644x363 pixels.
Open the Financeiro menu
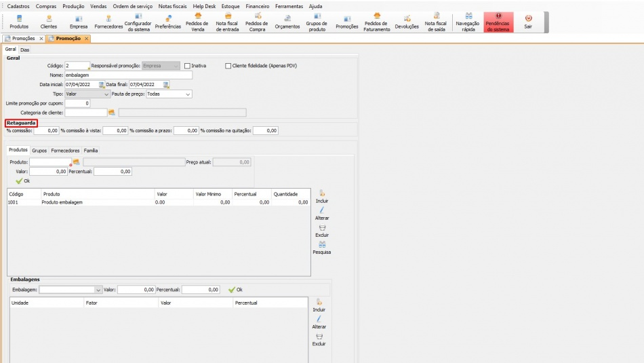[x=257, y=6]
